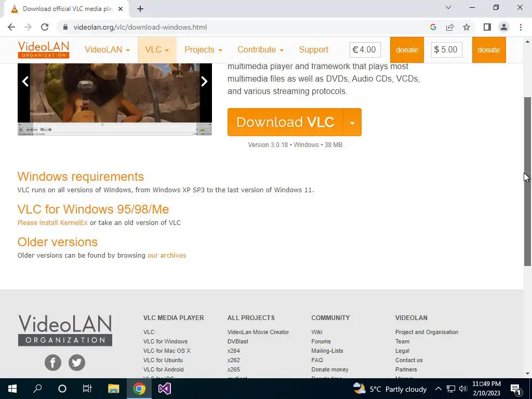Open VideoLAN Twitter page icon
The height and width of the screenshot is (399, 532).
77,362
